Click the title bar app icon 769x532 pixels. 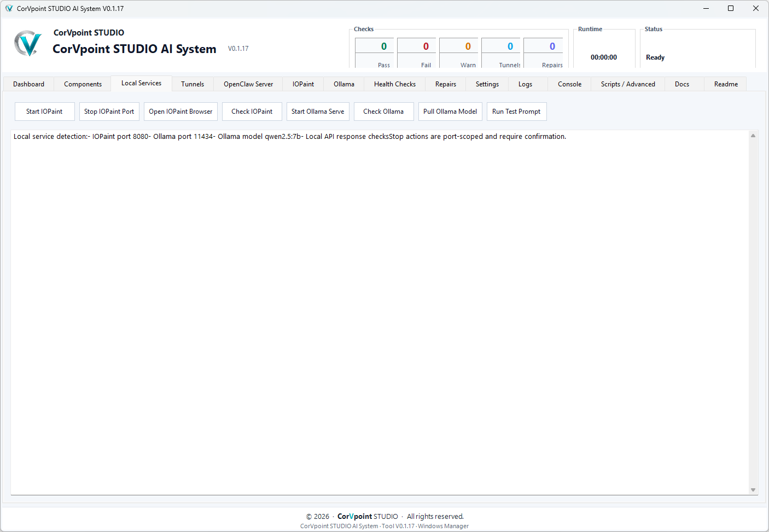click(x=9, y=8)
